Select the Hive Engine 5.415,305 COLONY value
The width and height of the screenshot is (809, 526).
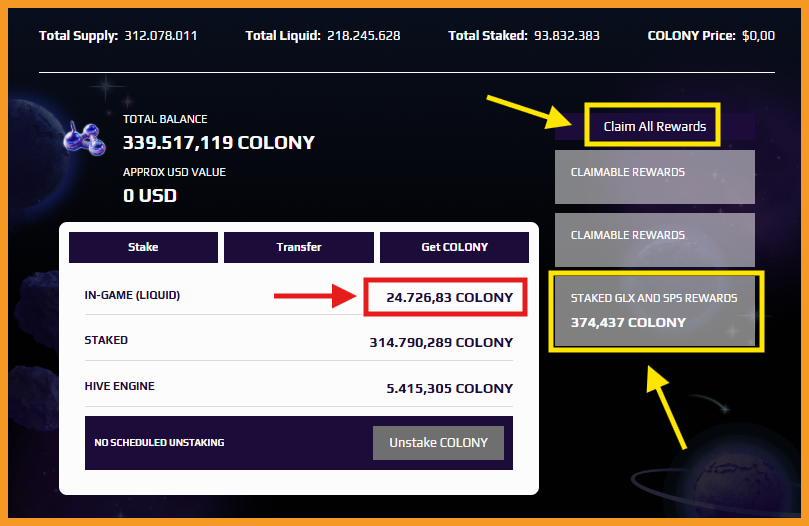pyautogui.click(x=449, y=389)
